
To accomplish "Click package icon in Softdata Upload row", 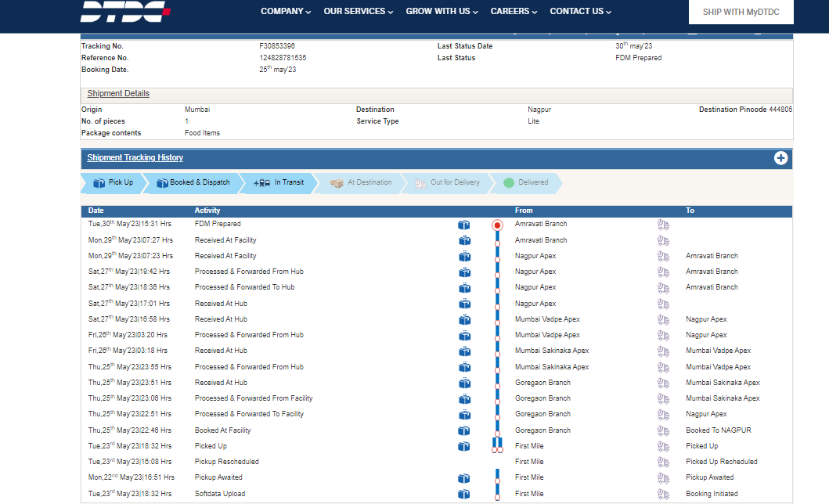I will (x=464, y=494).
